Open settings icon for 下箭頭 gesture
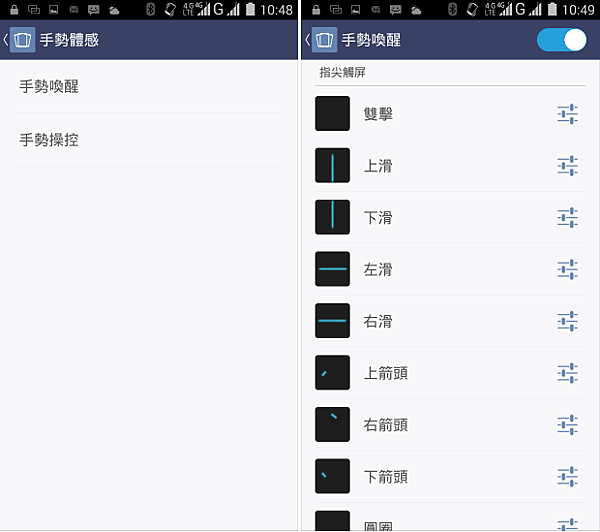 tap(567, 477)
